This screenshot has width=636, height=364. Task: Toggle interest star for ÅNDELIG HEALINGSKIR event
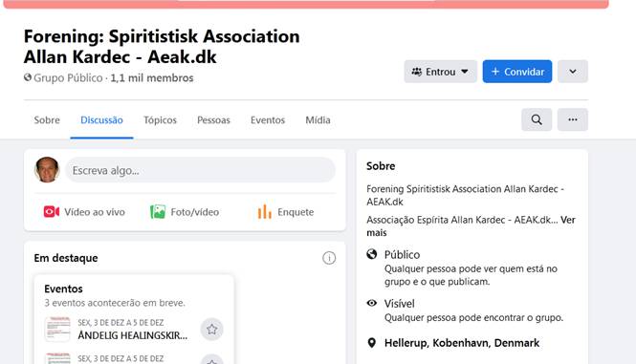[x=211, y=330]
